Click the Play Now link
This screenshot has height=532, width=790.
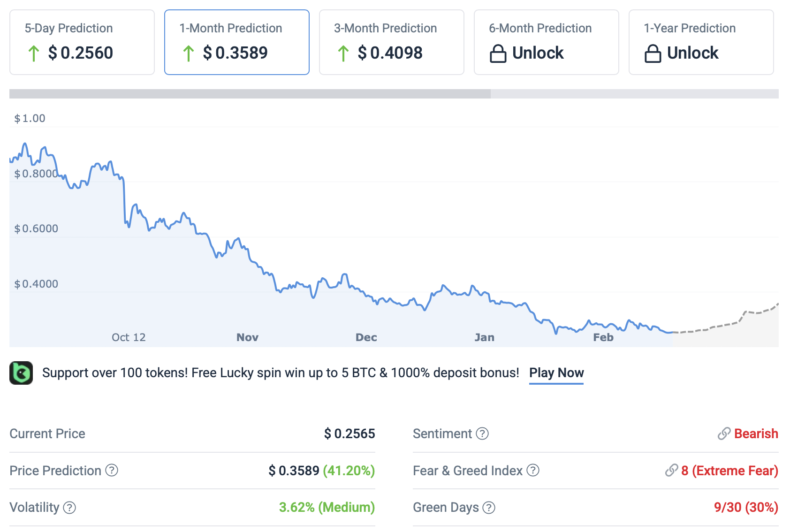[556, 373]
